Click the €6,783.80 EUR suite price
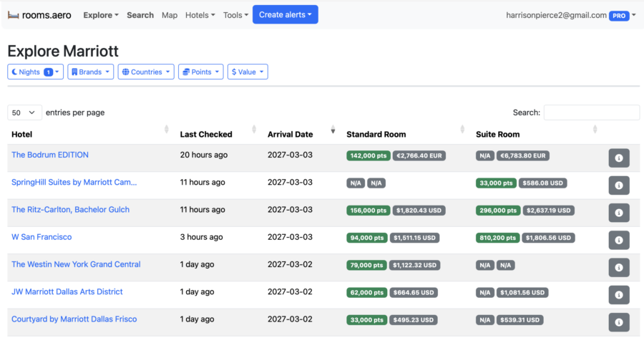 (x=523, y=156)
